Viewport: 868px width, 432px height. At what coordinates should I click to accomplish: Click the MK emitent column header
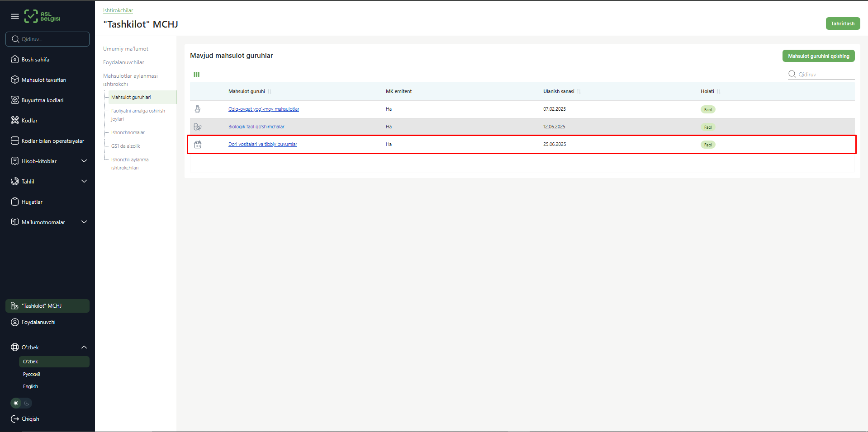point(398,91)
